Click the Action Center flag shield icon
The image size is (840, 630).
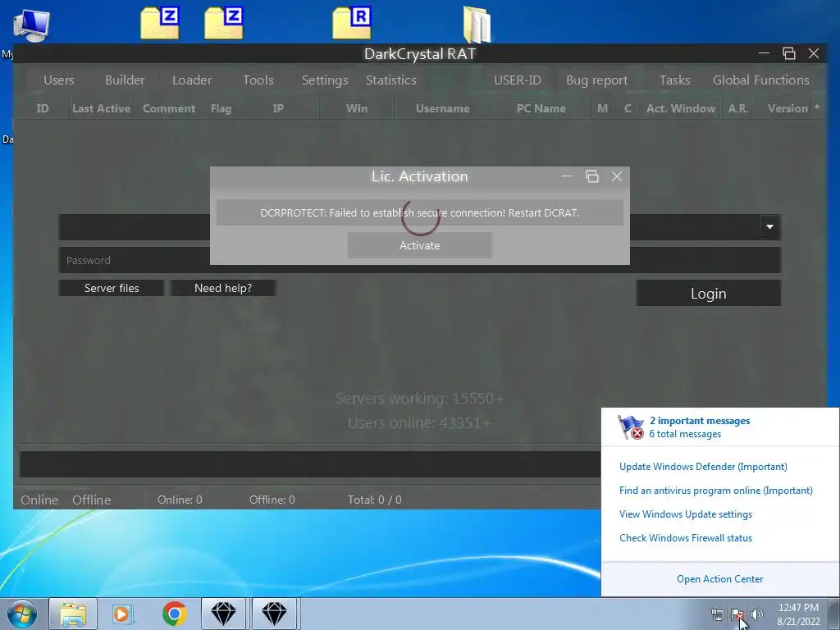click(631, 427)
